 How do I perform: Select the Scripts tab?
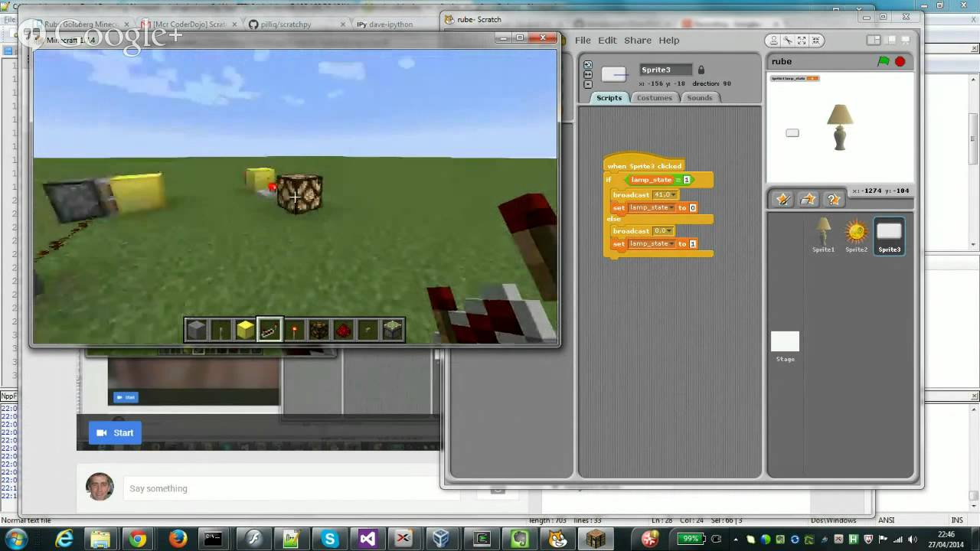point(609,98)
